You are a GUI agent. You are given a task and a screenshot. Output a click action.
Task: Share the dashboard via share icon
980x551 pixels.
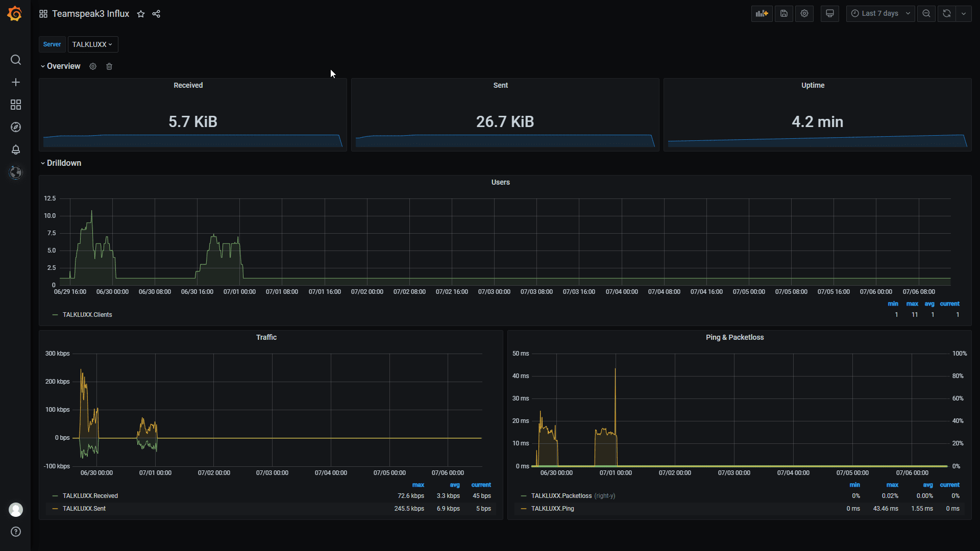pyautogui.click(x=156, y=14)
